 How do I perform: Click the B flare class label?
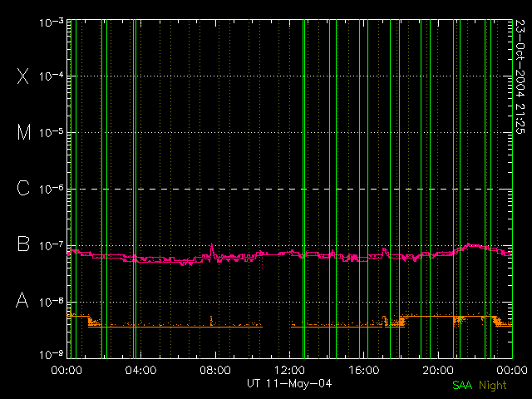pyautogui.click(x=23, y=244)
